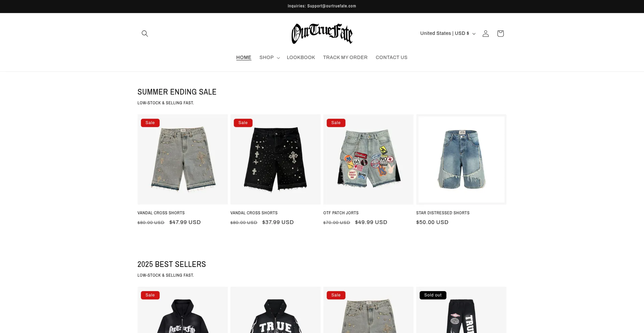
Task: Open the Star Distressed Shorts product image
Action: (x=461, y=159)
